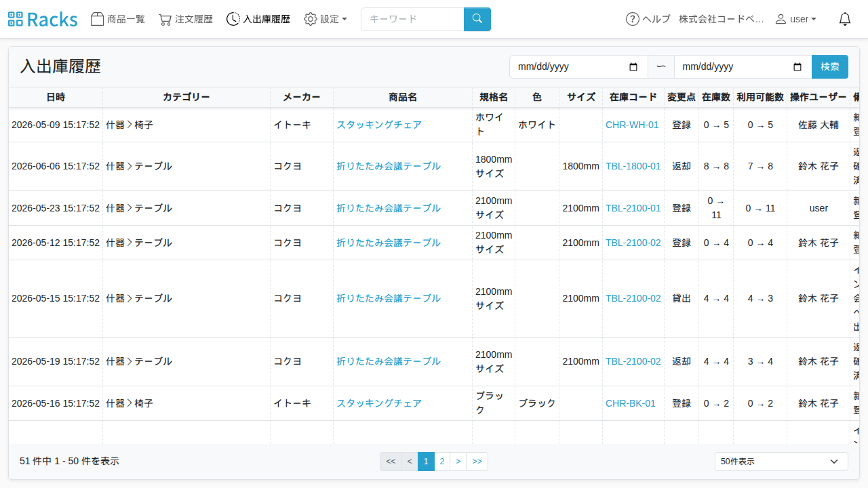
Task: Click the 検索 search button
Action: pyautogui.click(x=830, y=66)
